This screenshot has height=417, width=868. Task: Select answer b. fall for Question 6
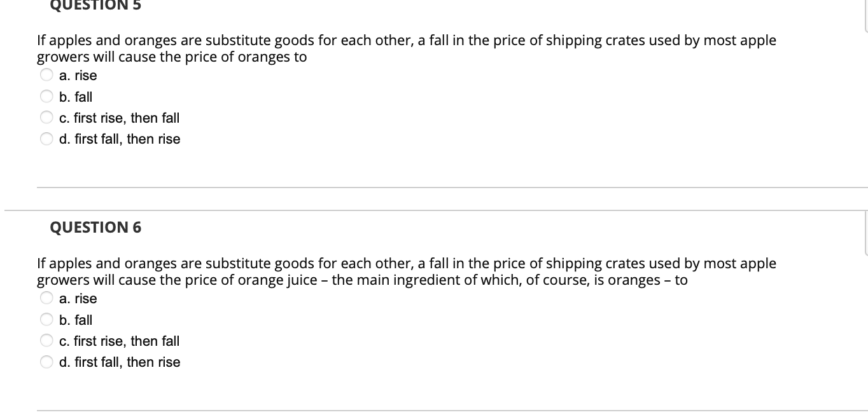click(46, 319)
